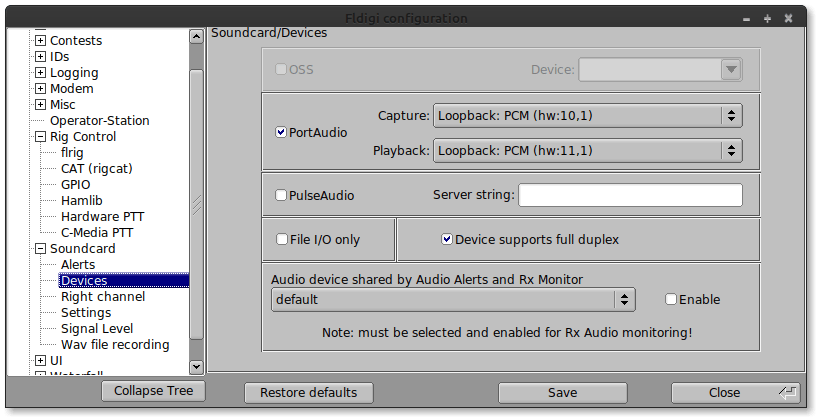The width and height of the screenshot is (816, 417).
Task: Click the tree scrollbar down arrow
Action: pyautogui.click(x=196, y=367)
